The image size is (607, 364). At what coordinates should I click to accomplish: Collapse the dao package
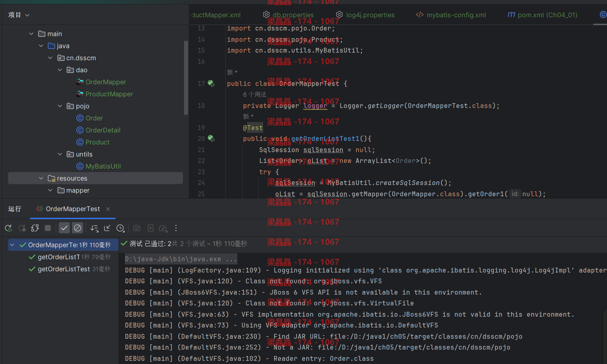pos(60,70)
